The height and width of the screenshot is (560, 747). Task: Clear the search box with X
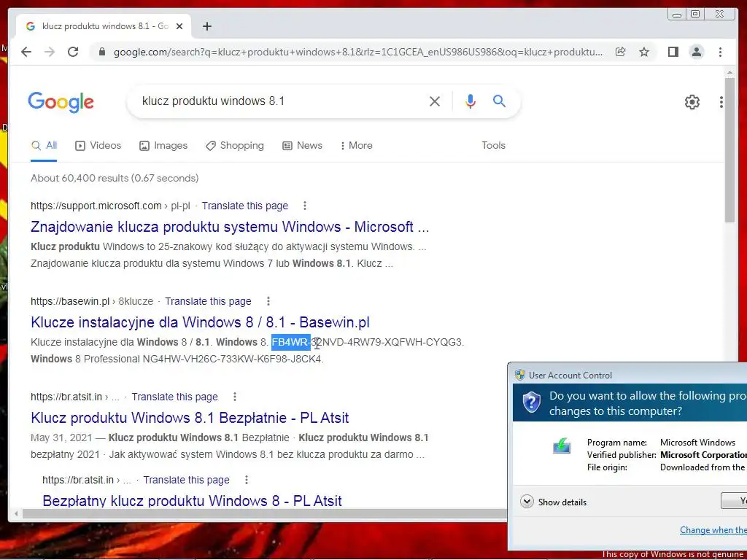click(x=435, y=101)
